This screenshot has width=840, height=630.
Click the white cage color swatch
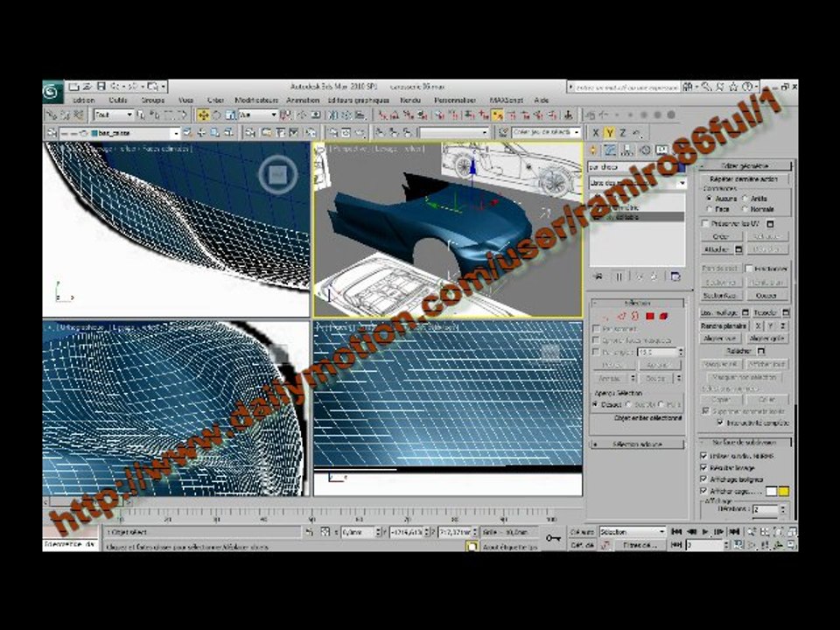tap(771, 491)
